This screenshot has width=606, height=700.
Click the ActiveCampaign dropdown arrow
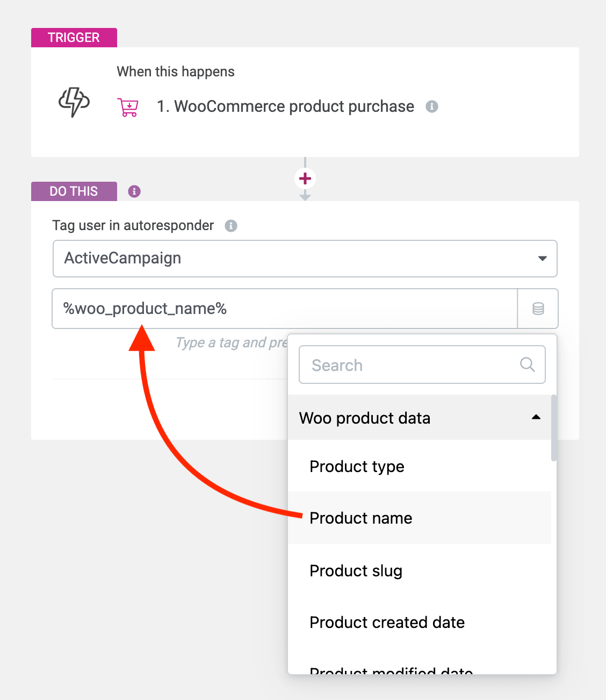tap(543, 259)
